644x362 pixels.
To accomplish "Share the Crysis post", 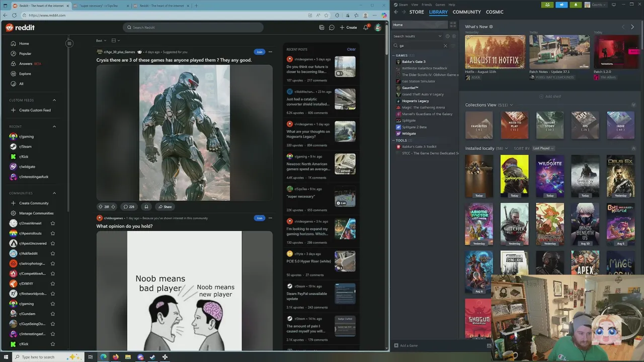I will [x=165, y=207].
